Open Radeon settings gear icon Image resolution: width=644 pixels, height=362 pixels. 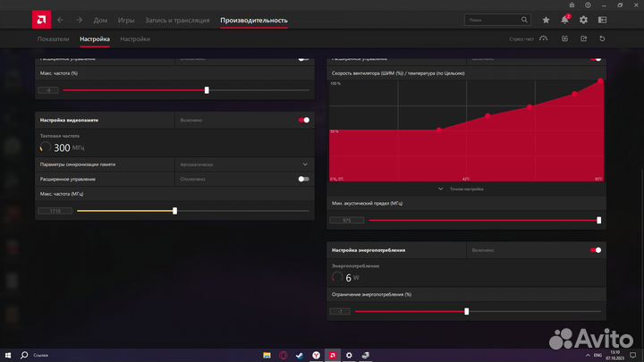(583, 20)
